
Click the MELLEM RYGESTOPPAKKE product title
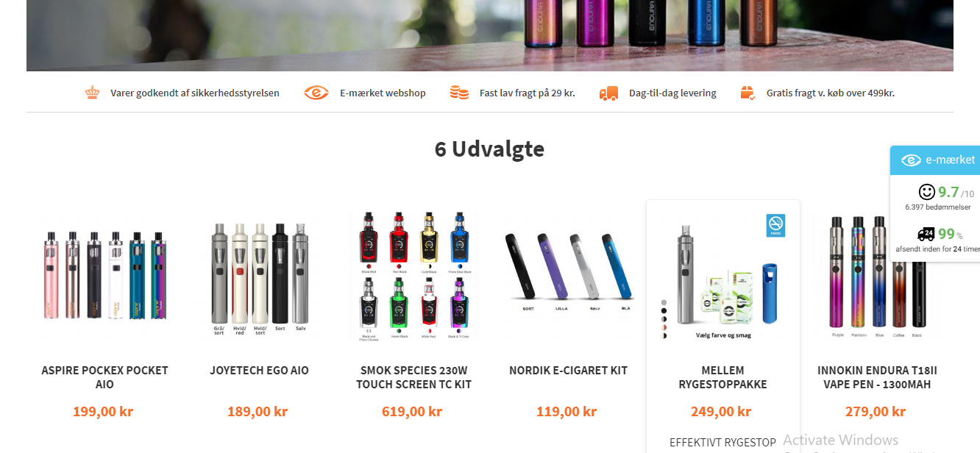pos(722,377)
